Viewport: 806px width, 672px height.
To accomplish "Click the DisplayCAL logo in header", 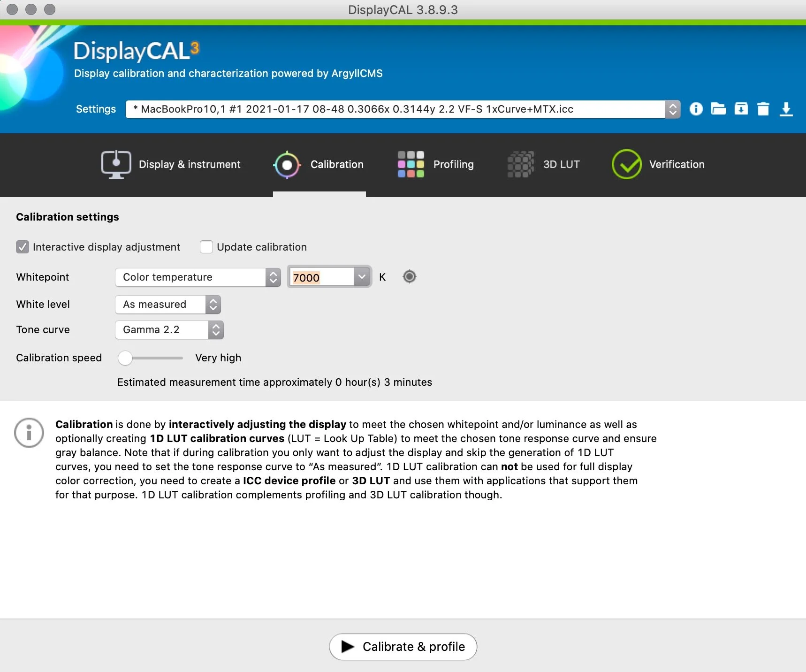I will (x=137, y=51).
